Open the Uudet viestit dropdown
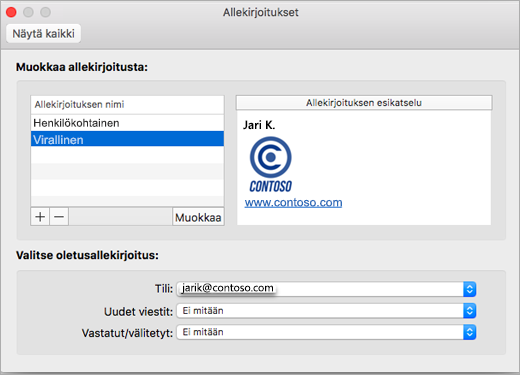 click(x=326, y=311)
